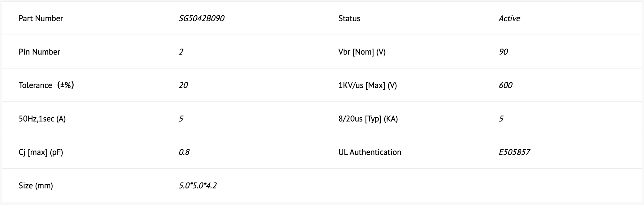Click the 50Hz,1sec (A) label
This screenshot has height=205, width=644.
click(42, 119)
